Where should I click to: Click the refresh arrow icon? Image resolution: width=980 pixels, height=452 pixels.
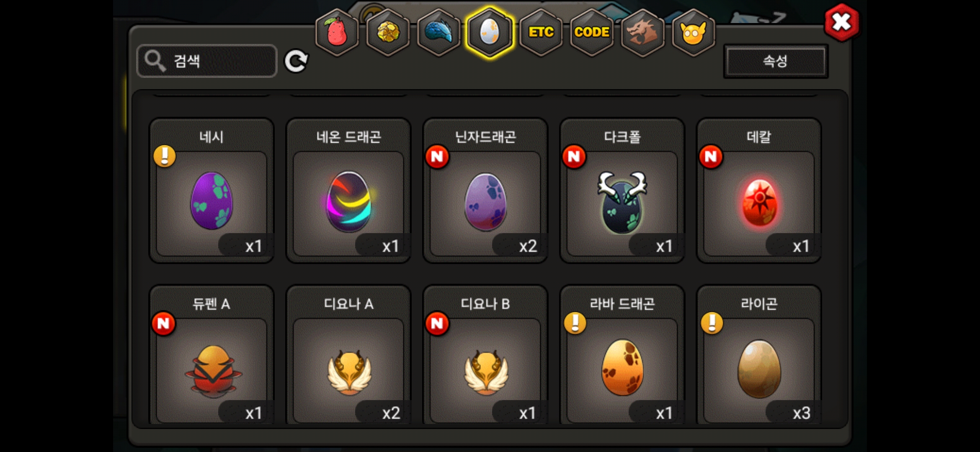click(x=296, y=62)
